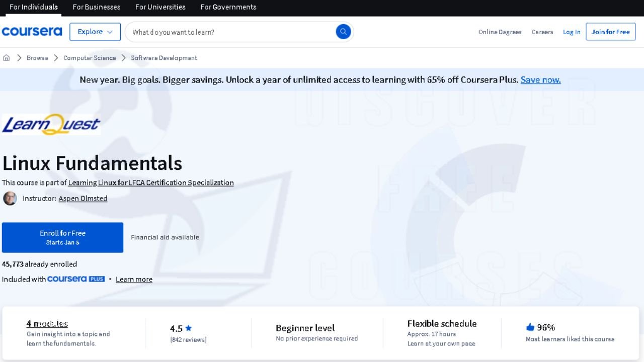Click the '45,773 already enrolled' text
Viewport: 644px width, 362px height.
[39, 264]
